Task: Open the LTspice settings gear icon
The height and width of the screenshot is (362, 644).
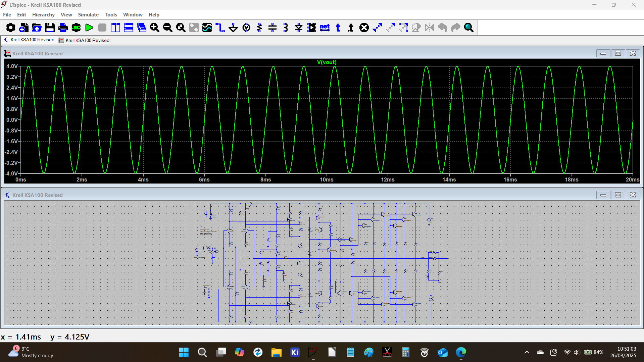Action: point(10,28)
